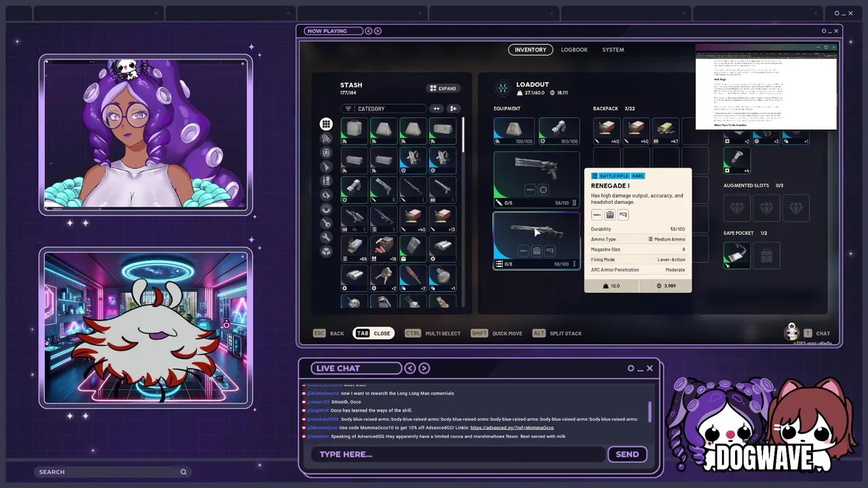Image resolution: width=868 pixels, height=488 pixels.
Task: Click the stash item with ×69 count
Action: point(354,248)
